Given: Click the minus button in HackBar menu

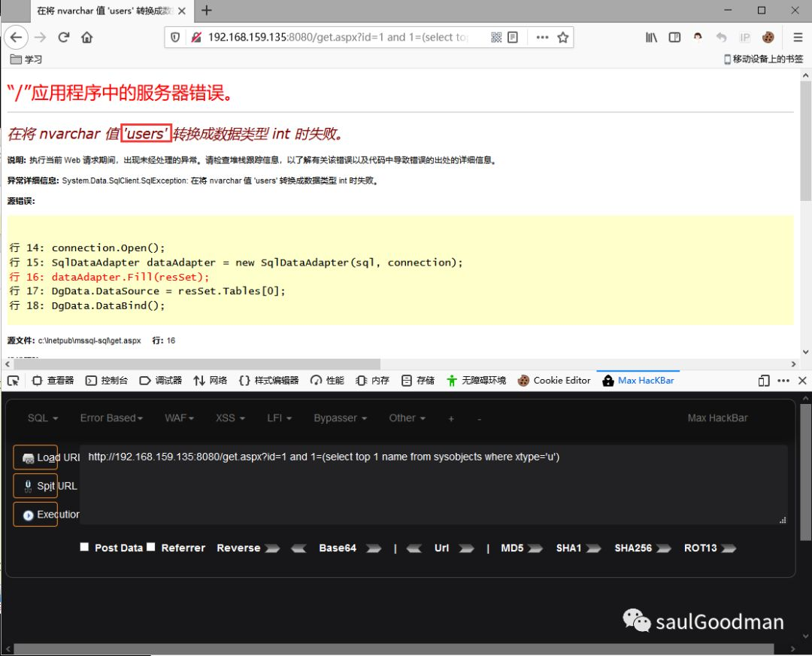Looking at the screenshot, I should tap(479, 419).
